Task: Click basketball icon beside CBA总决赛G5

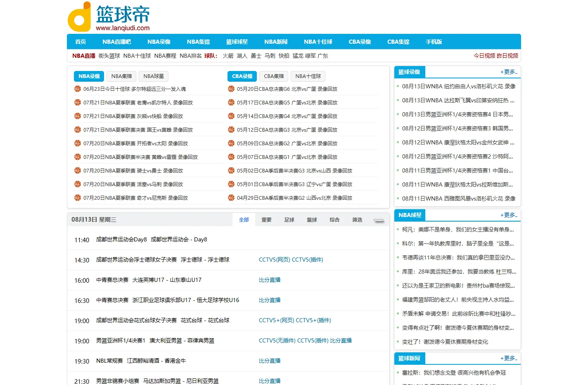Action: click(x=231, y=102)
